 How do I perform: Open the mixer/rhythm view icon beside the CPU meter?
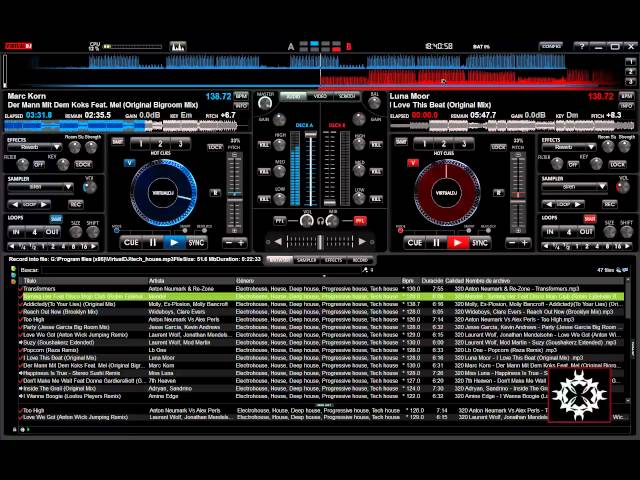pyautogui.click(x=178, y=47)
